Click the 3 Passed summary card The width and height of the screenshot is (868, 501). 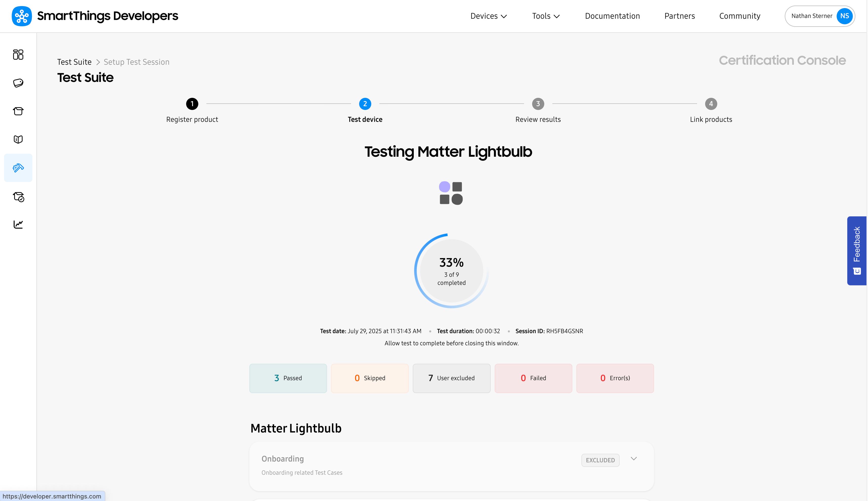(288, 378)
